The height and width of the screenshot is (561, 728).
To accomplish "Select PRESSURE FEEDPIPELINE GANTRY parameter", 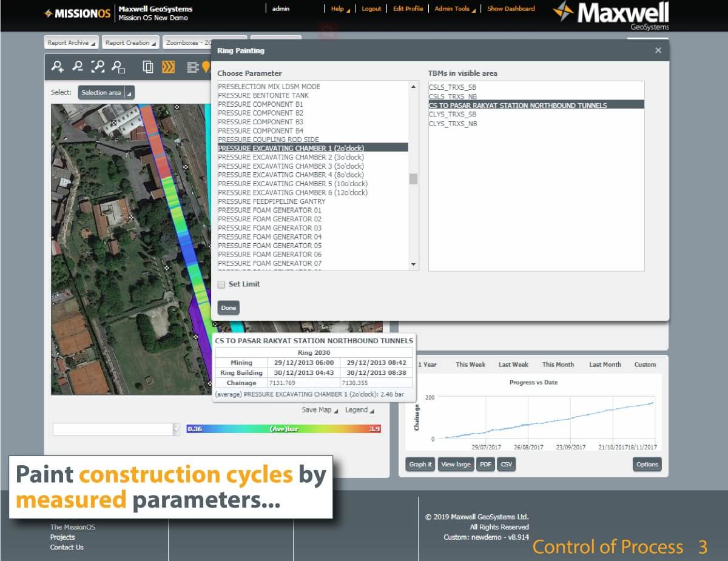I will coord(312,201).
